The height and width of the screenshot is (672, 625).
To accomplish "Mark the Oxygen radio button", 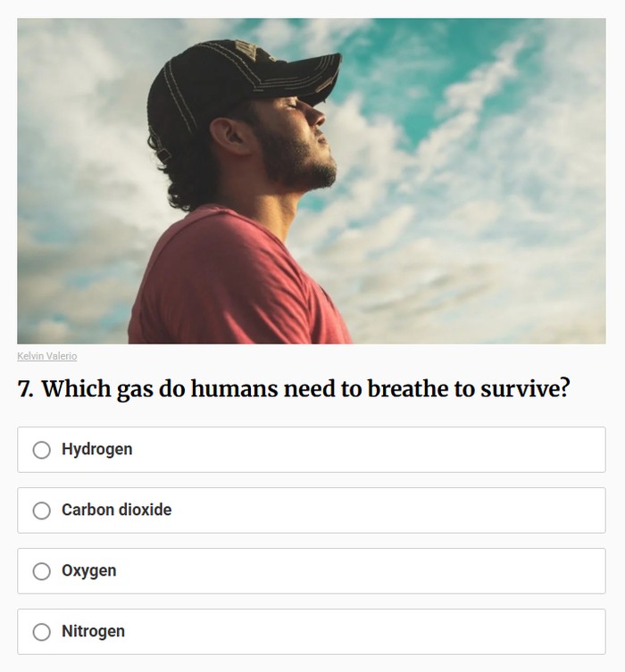I will [41, 571].
